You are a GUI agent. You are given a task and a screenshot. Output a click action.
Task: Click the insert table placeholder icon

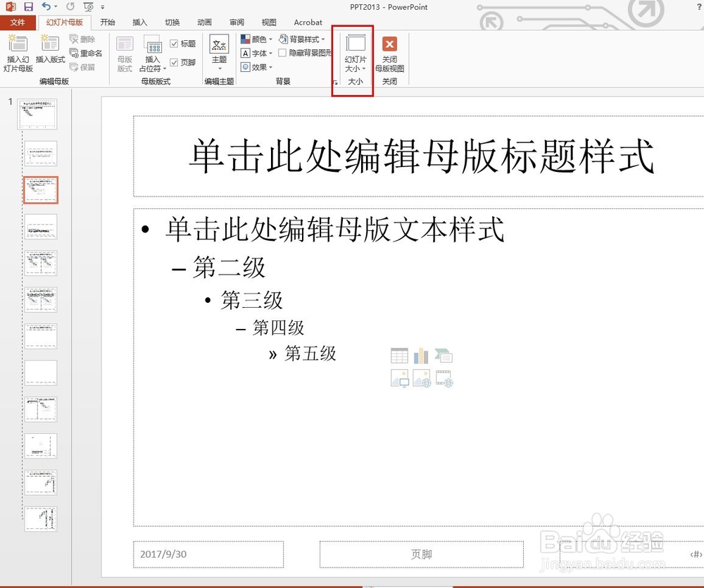click(399, 355)
